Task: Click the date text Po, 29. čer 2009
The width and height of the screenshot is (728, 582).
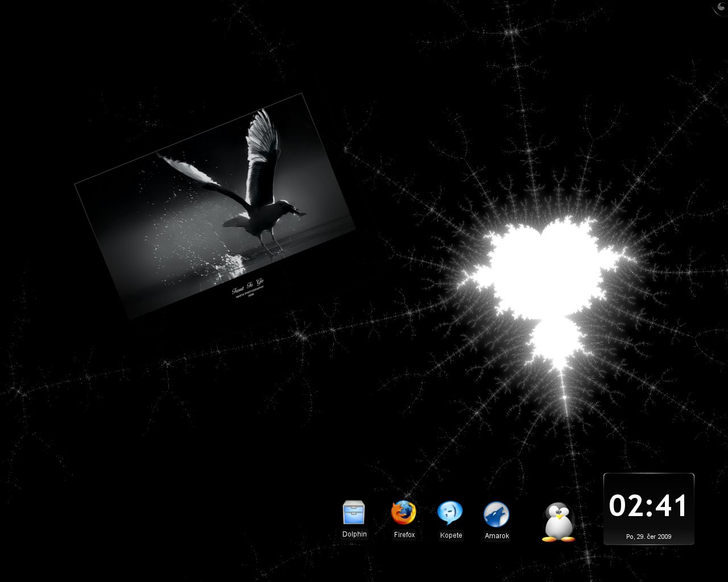Action: pos(648,537)
